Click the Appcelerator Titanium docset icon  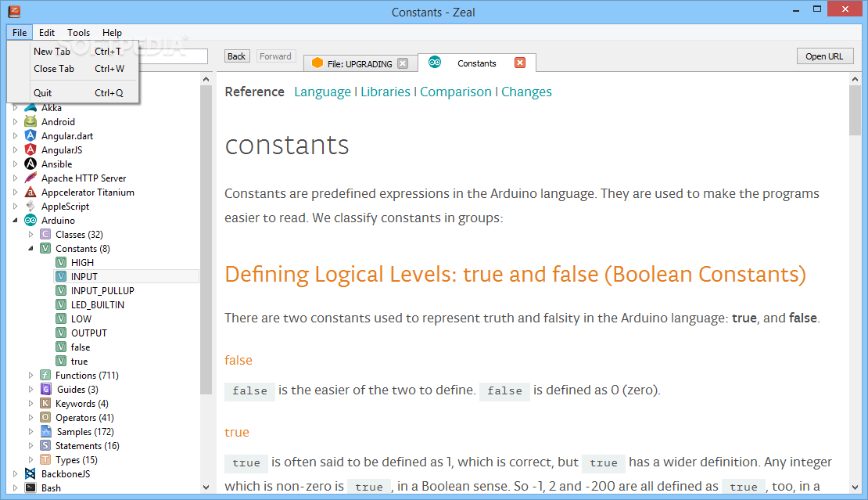(30, 192)
